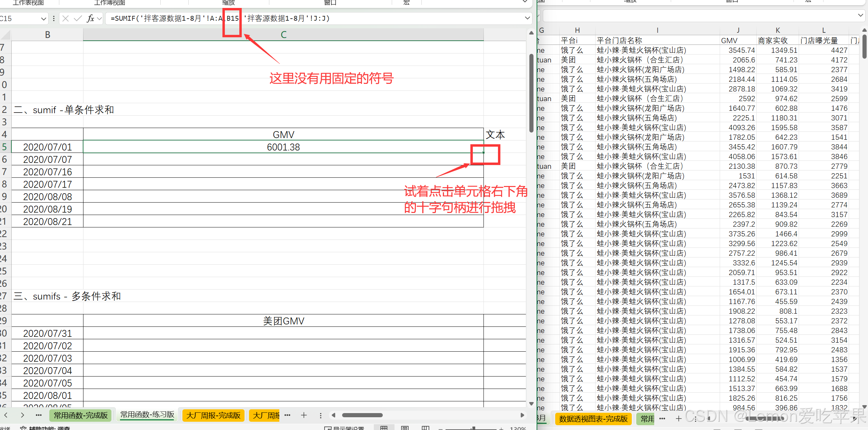
Task: Switch to Normal view icon in status bar
Action: [x=384, y=428]
